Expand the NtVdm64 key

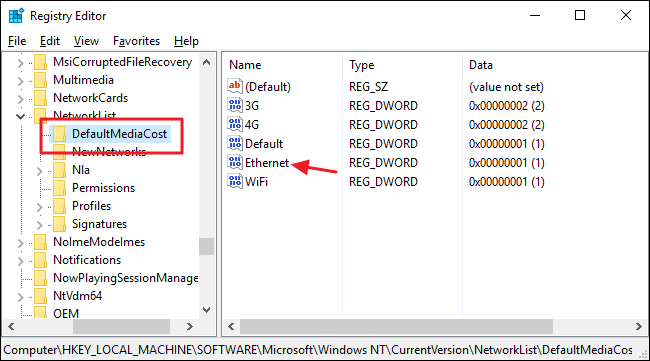tap(20, 297)
